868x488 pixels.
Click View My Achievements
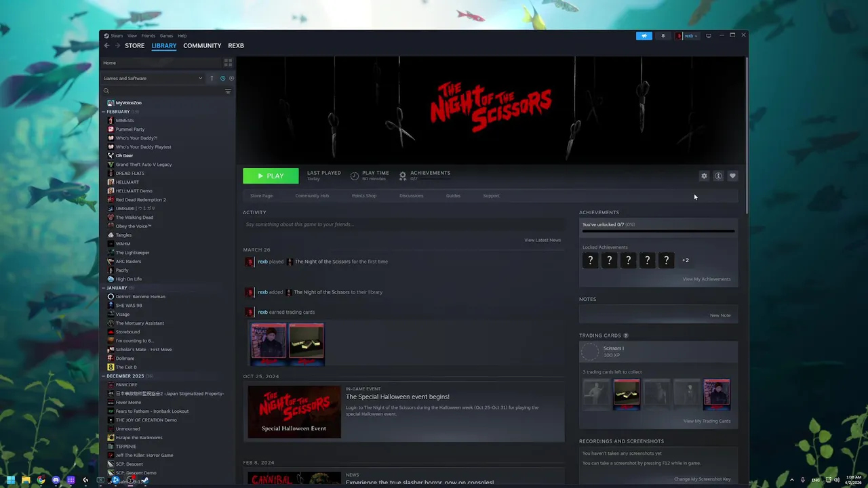[x=707, y=279]
